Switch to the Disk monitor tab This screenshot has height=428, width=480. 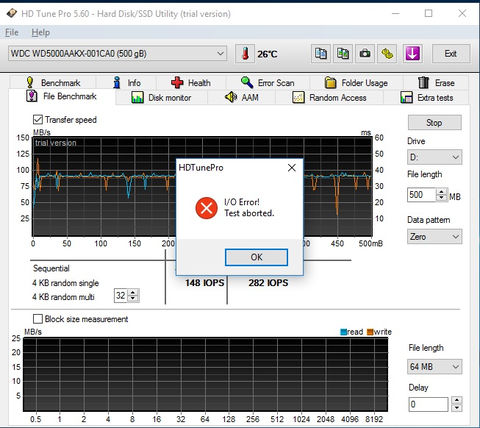161,98
